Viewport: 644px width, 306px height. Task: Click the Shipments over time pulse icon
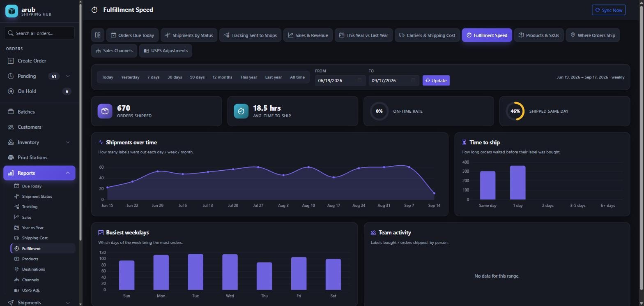point(101,142)
